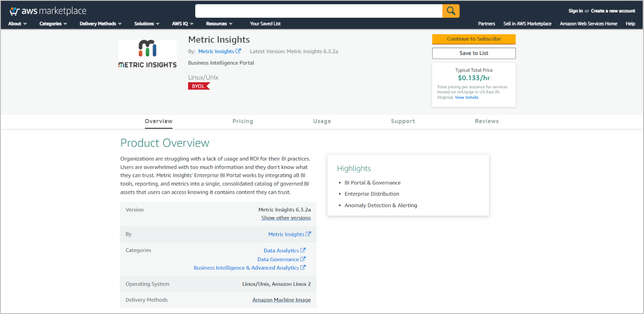Open the Support tab
This screenshot has height=314, width=644.
[403, 121]
